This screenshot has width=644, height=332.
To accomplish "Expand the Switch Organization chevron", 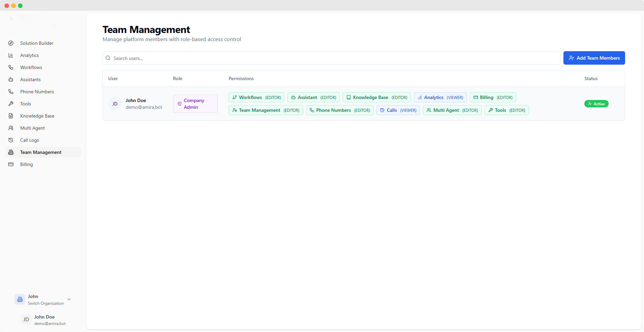I will [69, 299].
